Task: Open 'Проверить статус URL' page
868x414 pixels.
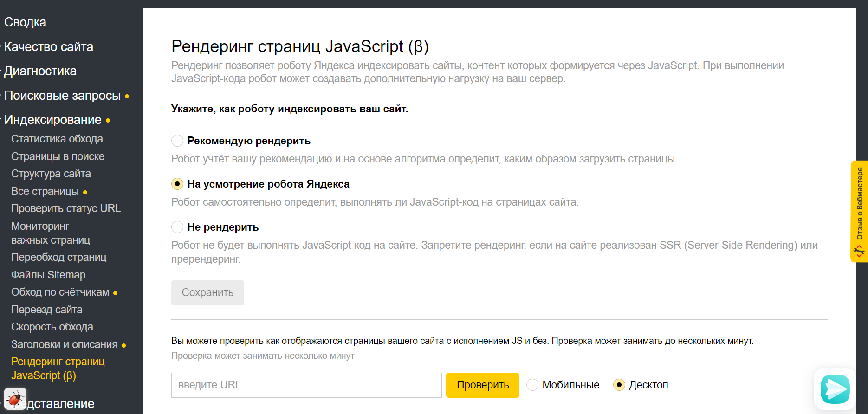Action: (66, 208)
